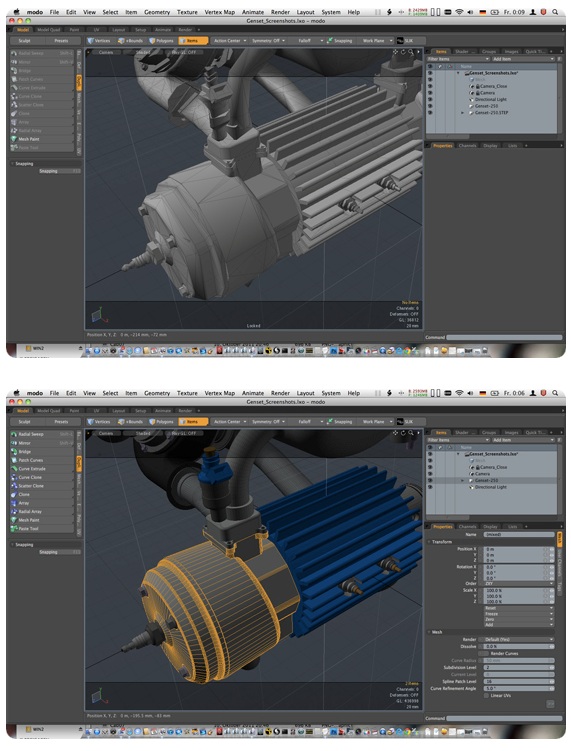The height and width of the screenshot is (751, 571).
Task: Click the Reset transform button
Action: pyautogui.click(x=519, y=608)
